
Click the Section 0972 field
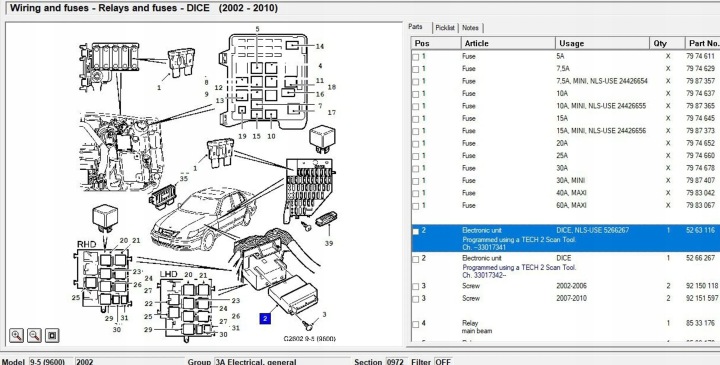397,361
